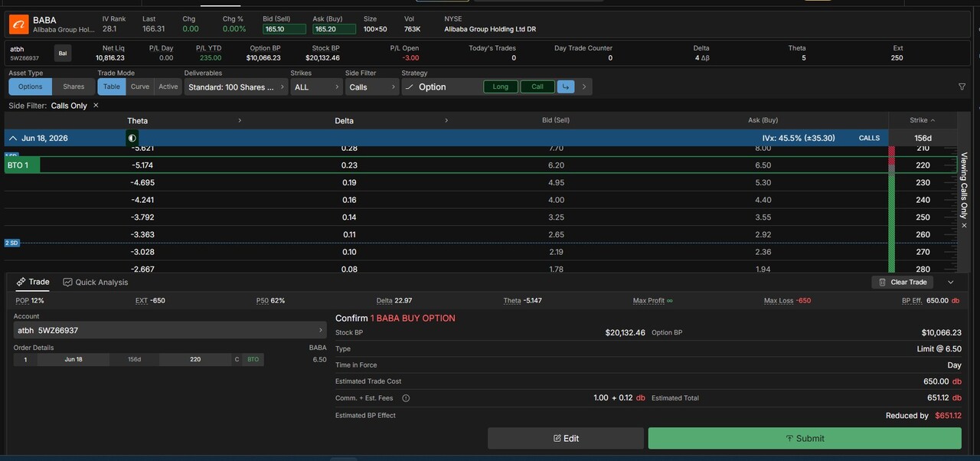This screenshot has height=461, width=980.
Task: Open the Strikes ALL dropdown
Action: (315, 87)
